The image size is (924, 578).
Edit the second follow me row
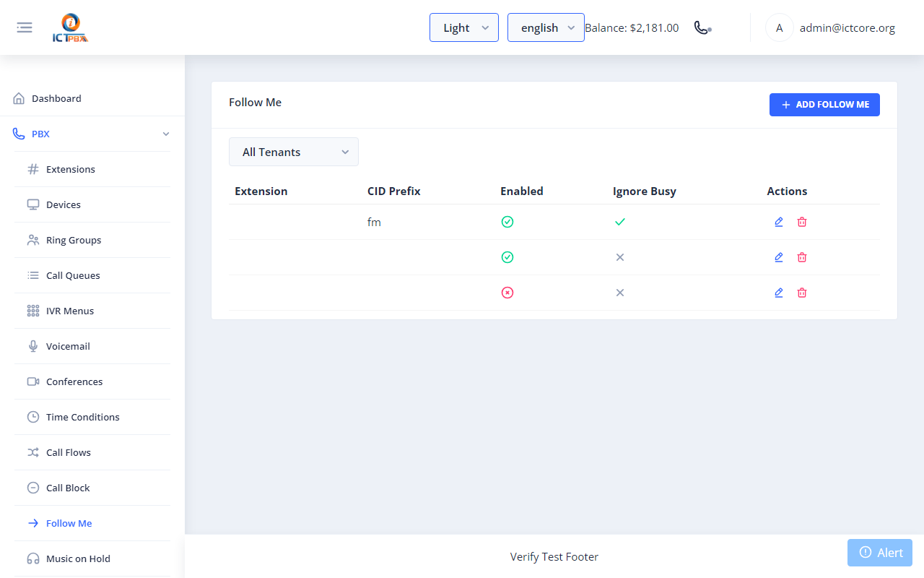[x=778, y=257]
